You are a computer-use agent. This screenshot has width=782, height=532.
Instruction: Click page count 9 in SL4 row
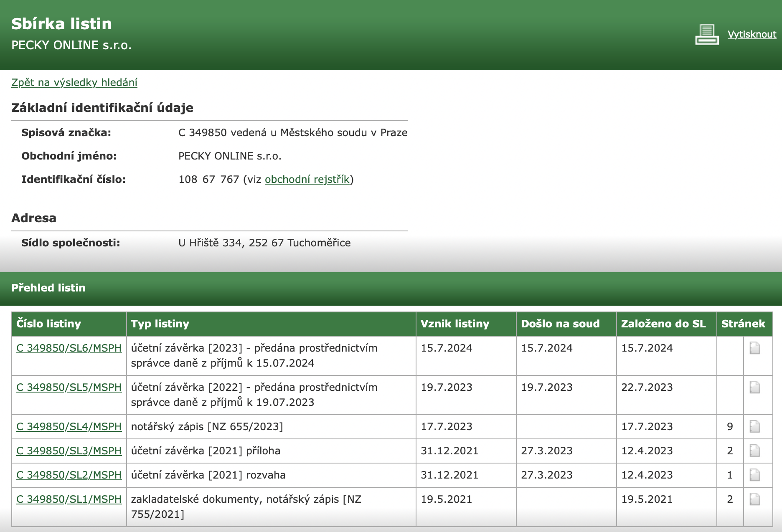click(x=730, y=426)
